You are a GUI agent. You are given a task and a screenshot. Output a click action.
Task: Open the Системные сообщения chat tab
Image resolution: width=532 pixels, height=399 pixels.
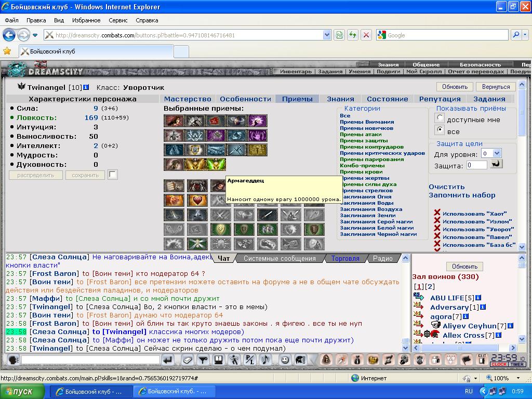click(x=280, y=259)
